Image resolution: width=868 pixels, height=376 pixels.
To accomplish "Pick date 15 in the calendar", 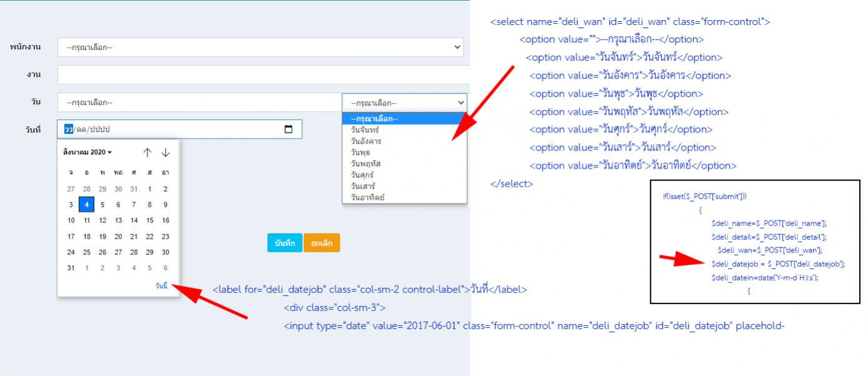I will pos(150,220).
